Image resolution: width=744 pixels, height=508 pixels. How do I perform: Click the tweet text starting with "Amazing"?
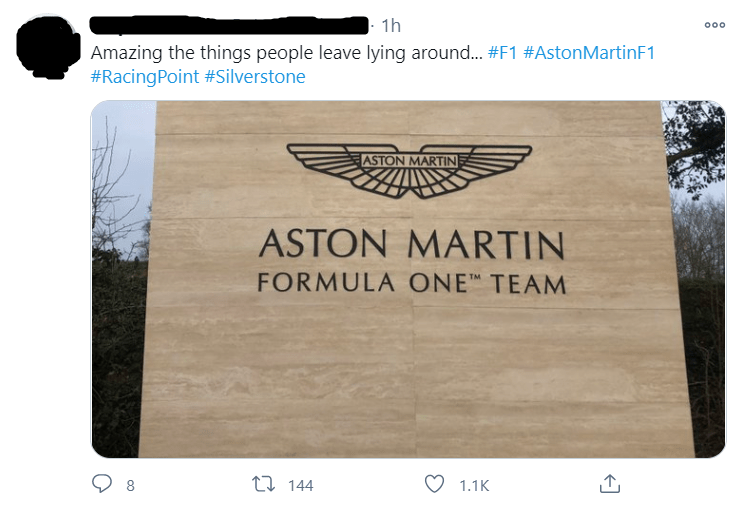286,52
